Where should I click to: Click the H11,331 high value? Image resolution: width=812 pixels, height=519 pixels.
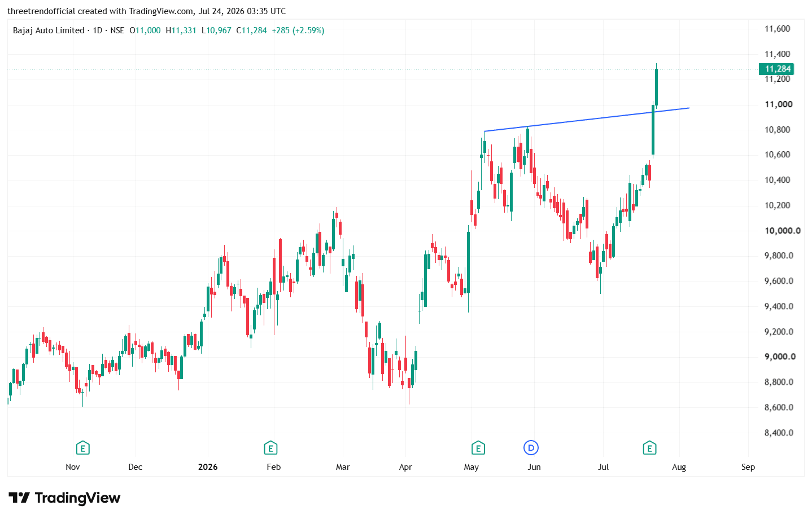(x=181, y=30)
